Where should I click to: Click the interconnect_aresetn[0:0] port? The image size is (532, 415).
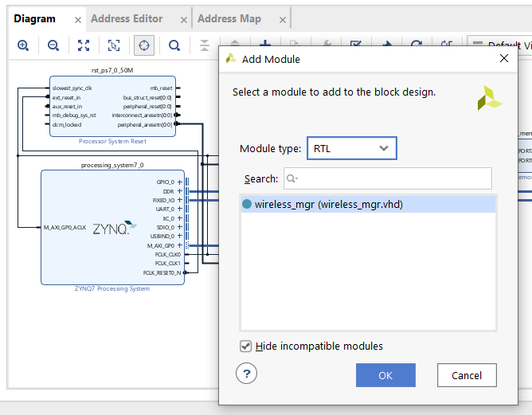click(x=143, y=115)
